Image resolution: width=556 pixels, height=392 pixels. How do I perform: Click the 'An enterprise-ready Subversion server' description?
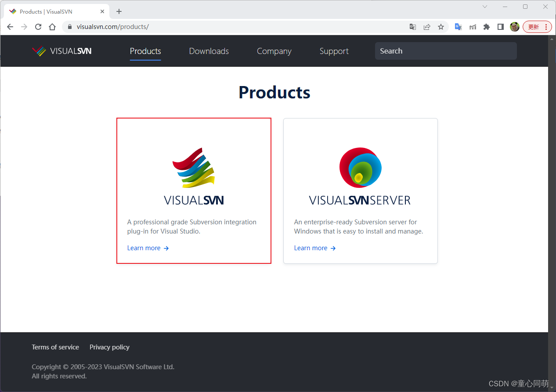pyautogui.click(x=359, y=227)
